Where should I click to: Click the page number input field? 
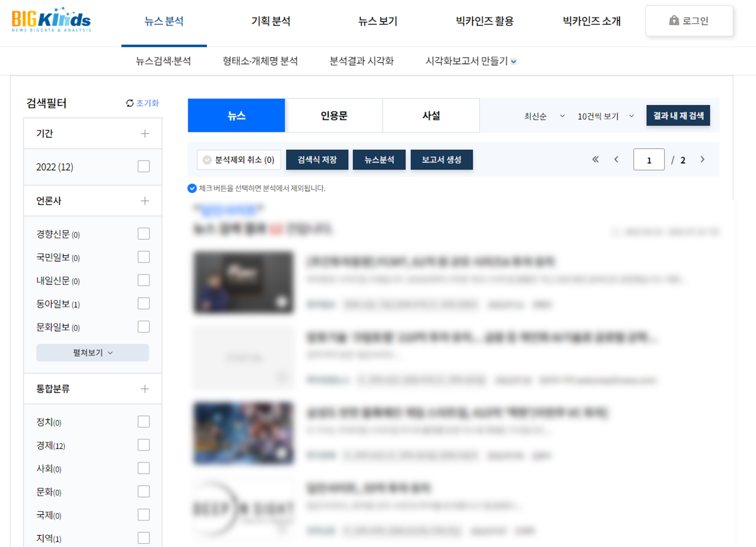pos(649,160)
